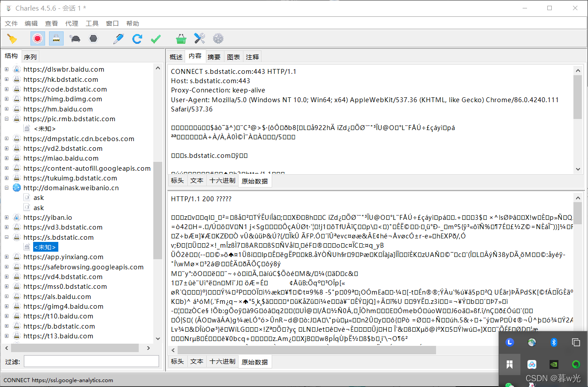Select the first ask request
The image size is (588, 387).
38,198
